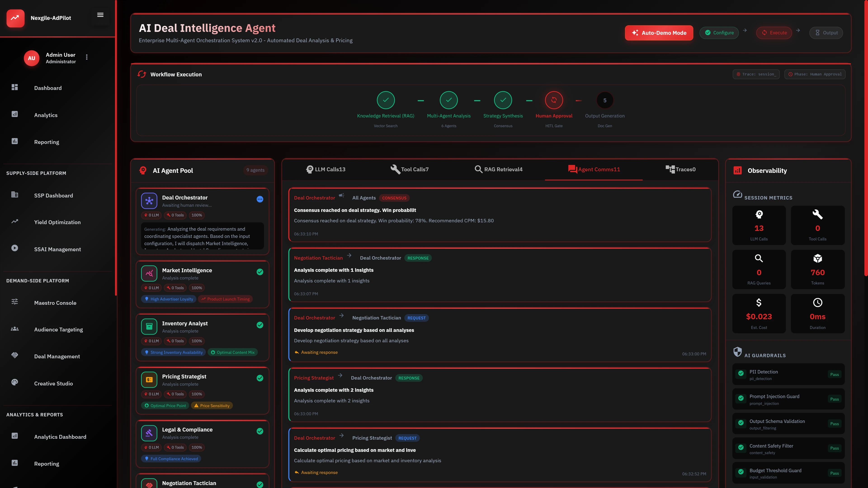Toggle the hamburger sidebar menu
The height and width of the screenshot is (488, 868).
click(x=100, y=15)
